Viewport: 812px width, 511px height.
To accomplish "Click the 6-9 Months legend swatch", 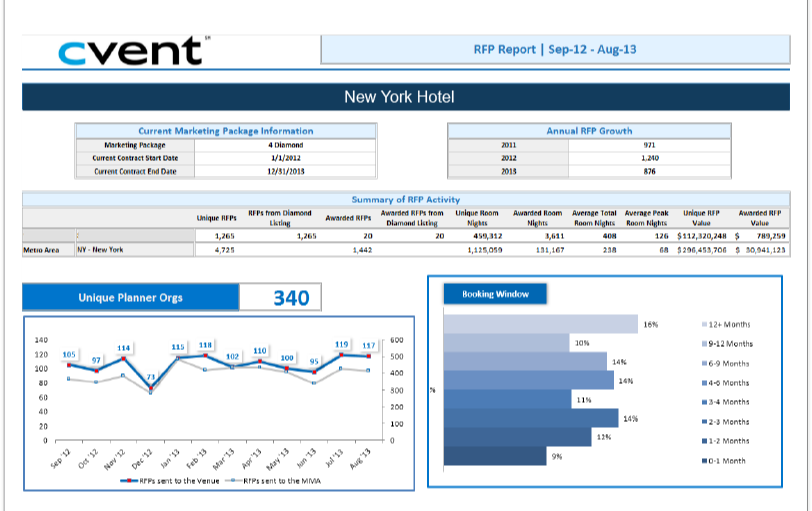I will coord(704,363).
